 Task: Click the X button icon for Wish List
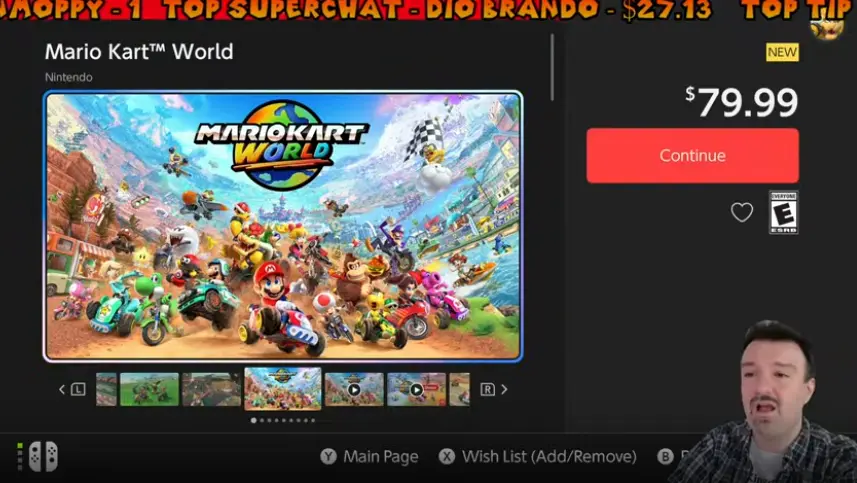point(447,456)
